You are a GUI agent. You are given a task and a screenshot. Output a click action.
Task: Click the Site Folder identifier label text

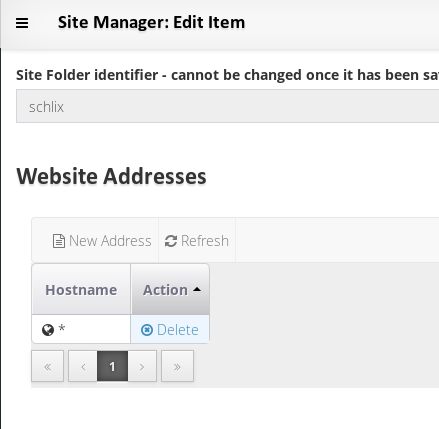coord(228,75)
